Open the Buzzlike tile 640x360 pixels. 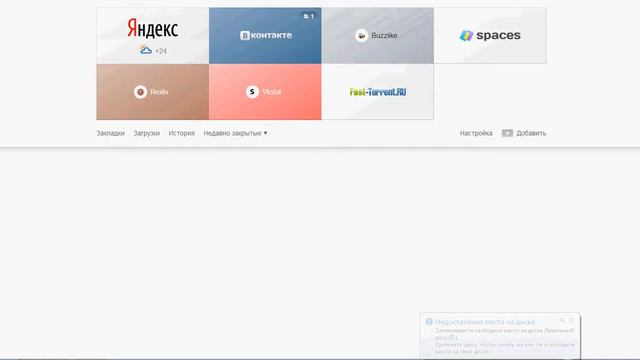coord(378,36)
